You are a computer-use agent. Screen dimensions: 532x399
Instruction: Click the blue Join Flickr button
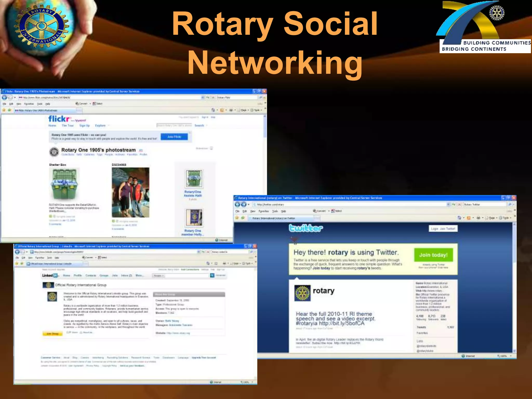174,137
